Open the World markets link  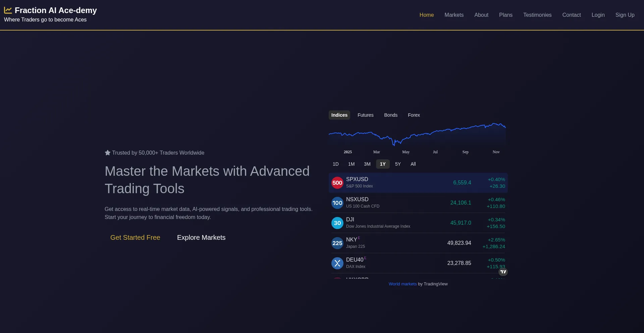pyautogui.click(x=402, y=284)
